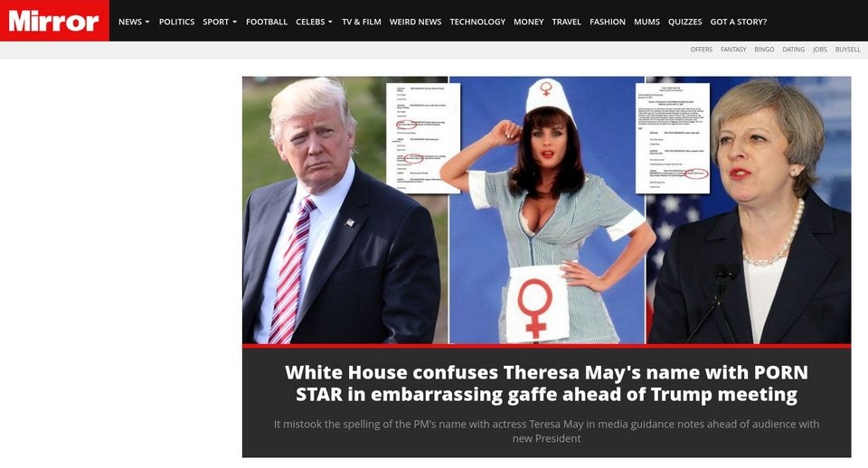Expand the Celebs dropdown menu
Image resolution: width=868 pixels, height=468 pixels.
(314, 22)
